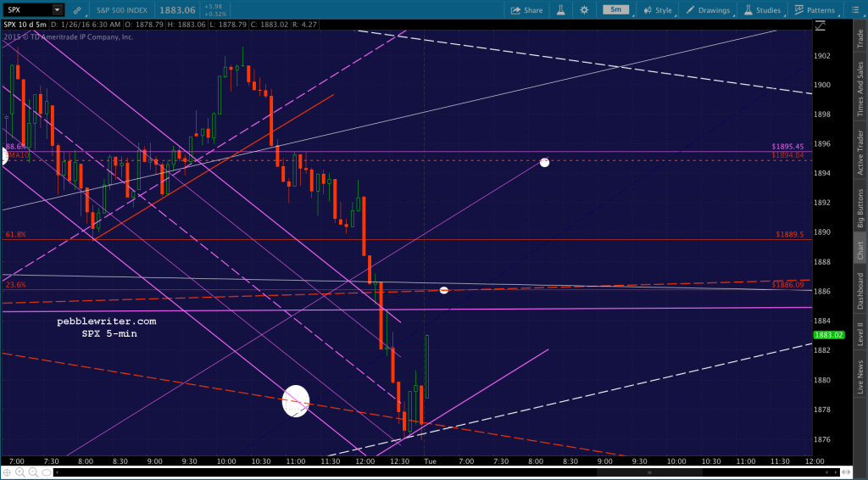Click the Drawings pencil icon
Screen dimensions: 868x480
point(690,10)
